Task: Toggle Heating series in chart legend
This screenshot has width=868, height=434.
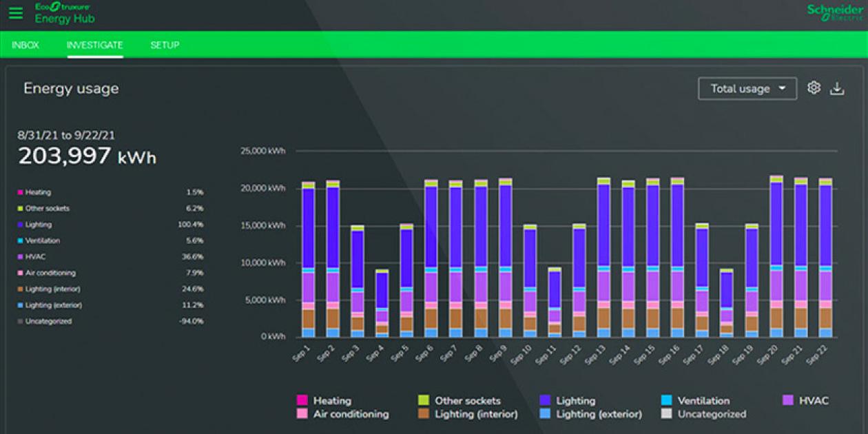Action: (324, 400)
